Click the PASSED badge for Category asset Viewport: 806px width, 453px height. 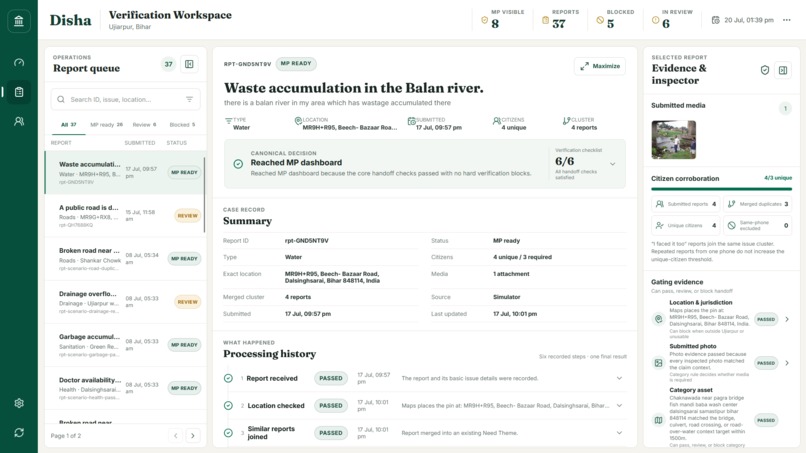[766, 420]
